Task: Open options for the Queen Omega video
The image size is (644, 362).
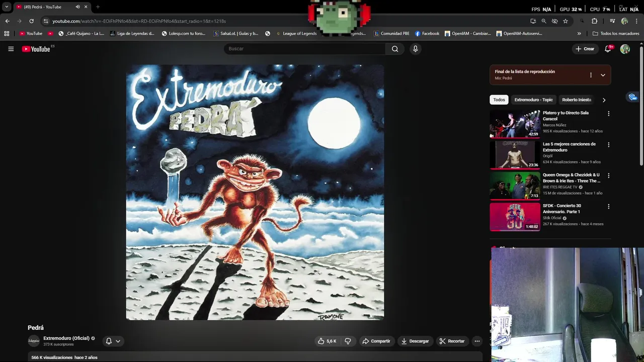Action: click(x=608, y=176)
